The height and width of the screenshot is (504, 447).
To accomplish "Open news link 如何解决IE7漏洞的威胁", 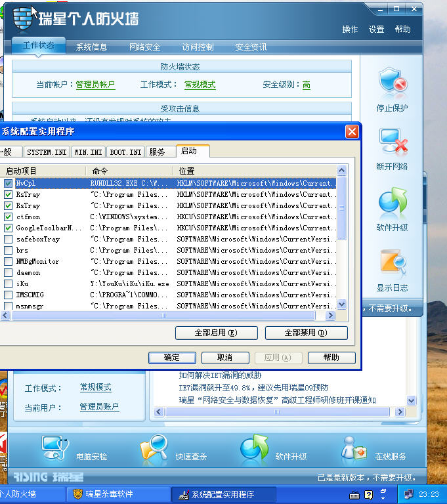I will [220, 375].
